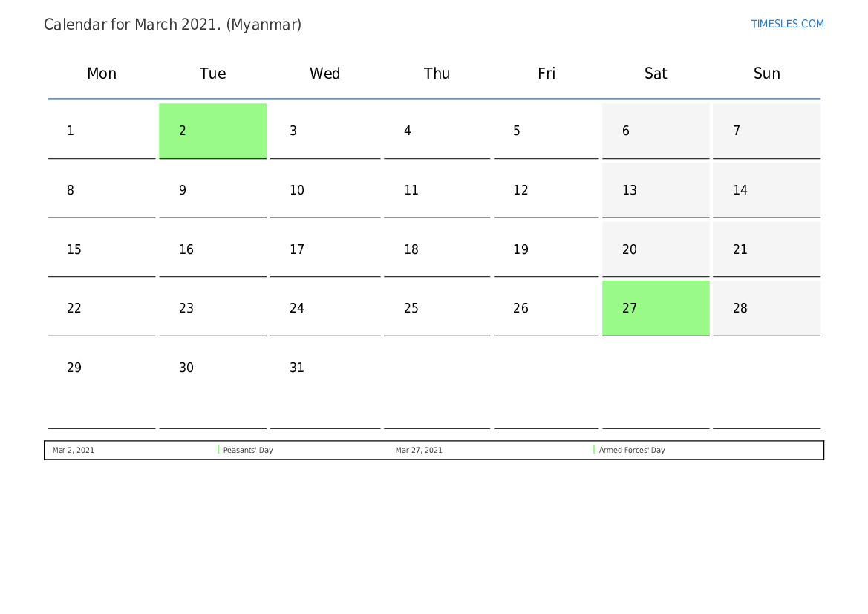The width and height of the screenshot is (868, 614).
Task: Select the Fri column header
Action: click(x=546, y=73)
